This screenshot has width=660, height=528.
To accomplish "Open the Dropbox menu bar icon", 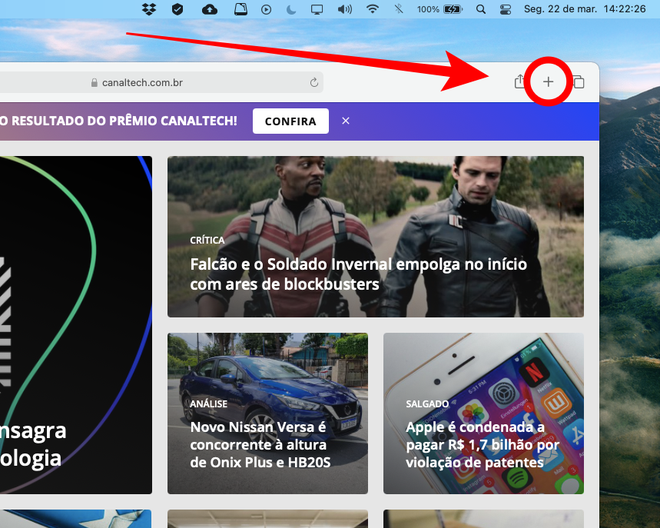I will (149, 9).
